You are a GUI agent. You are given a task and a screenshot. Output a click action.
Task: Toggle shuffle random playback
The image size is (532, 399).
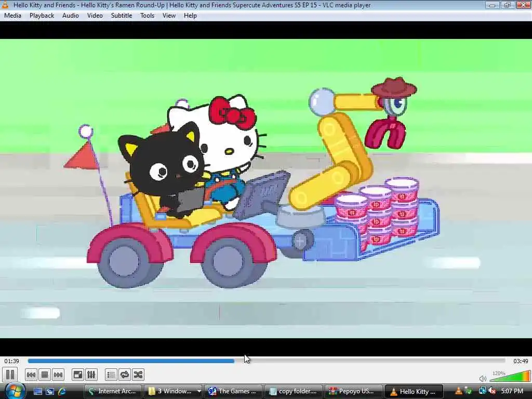(x=138, y=375)
